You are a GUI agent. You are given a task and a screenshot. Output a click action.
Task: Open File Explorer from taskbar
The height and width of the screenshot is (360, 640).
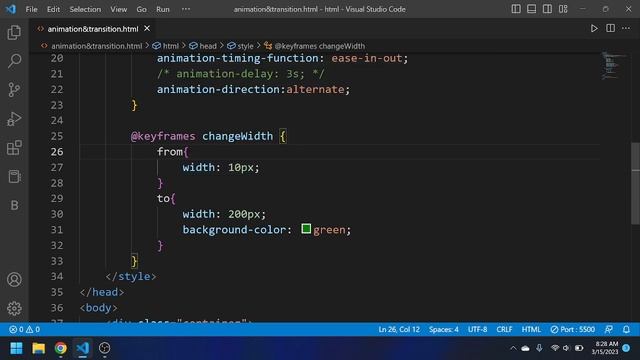pos(39,348)
